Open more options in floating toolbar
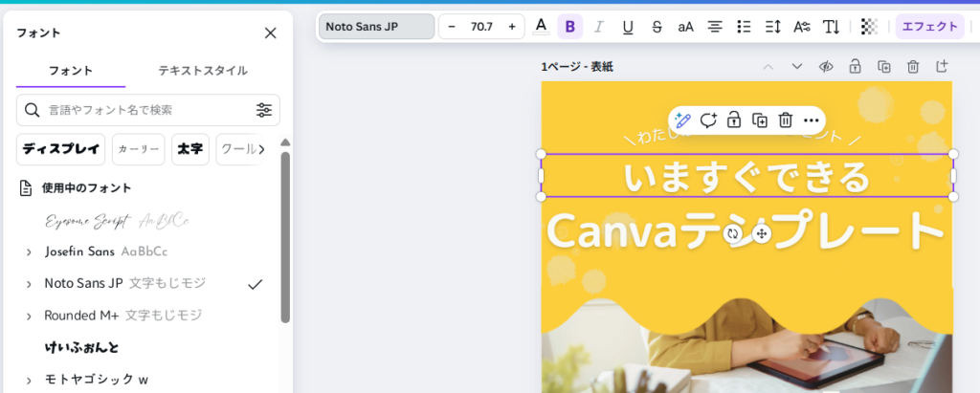Image resolution: width=980 pixels, height=393 pixels. coord(812,120)
